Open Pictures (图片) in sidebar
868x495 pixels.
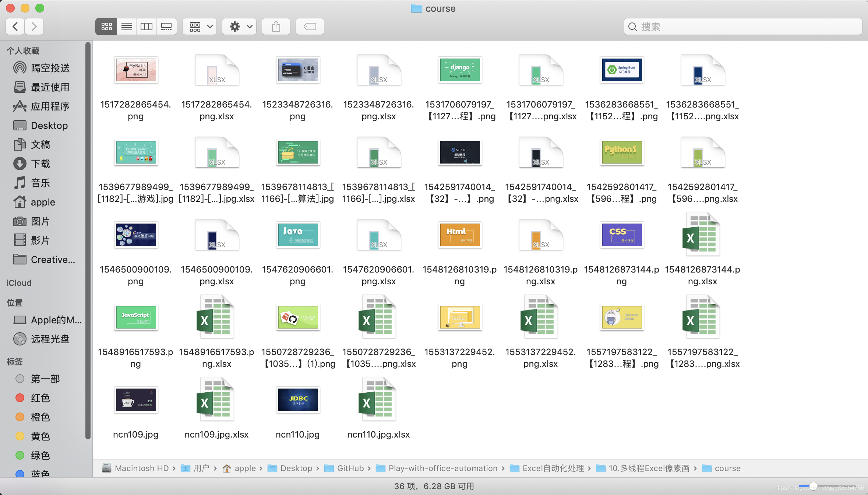coord(32,221)
